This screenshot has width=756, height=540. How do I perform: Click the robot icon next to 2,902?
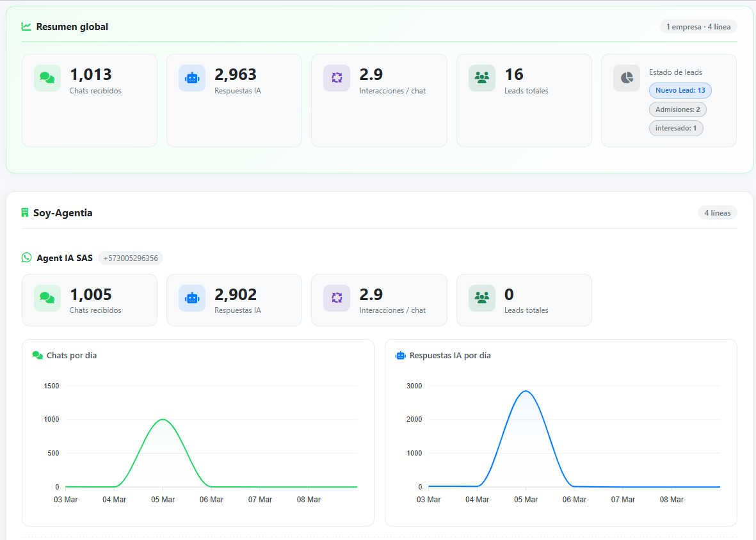(x=192, y=298)
